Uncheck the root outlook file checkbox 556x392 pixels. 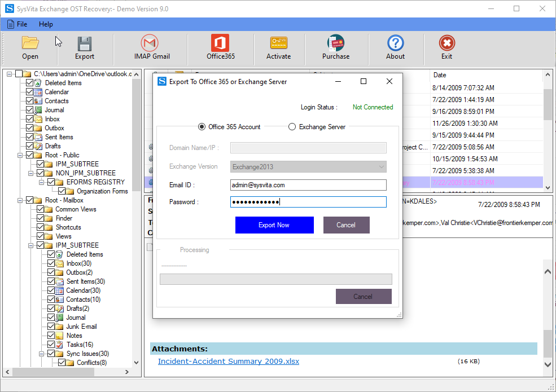point(19,74)
